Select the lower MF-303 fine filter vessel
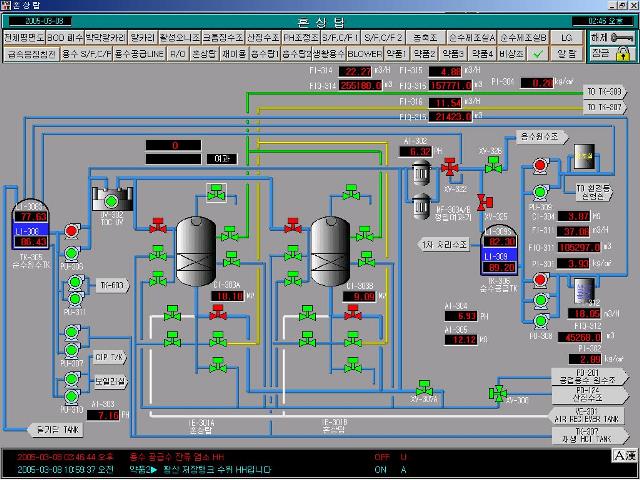The width and height of the screenshot is (640, 480). 421,207
